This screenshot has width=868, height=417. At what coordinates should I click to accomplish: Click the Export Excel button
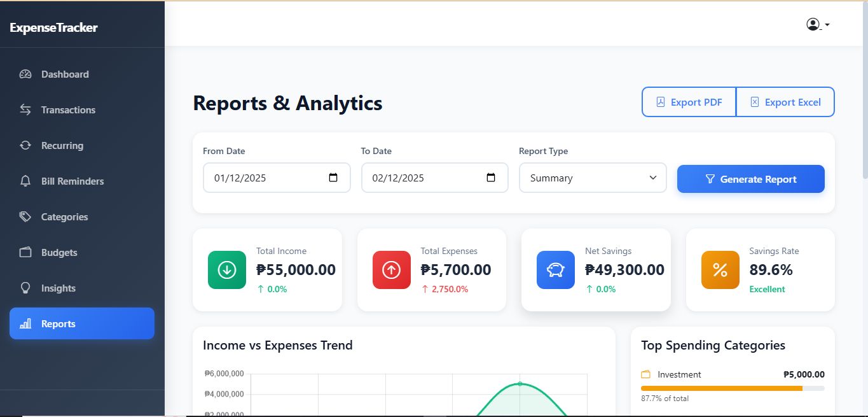[785, 102]
